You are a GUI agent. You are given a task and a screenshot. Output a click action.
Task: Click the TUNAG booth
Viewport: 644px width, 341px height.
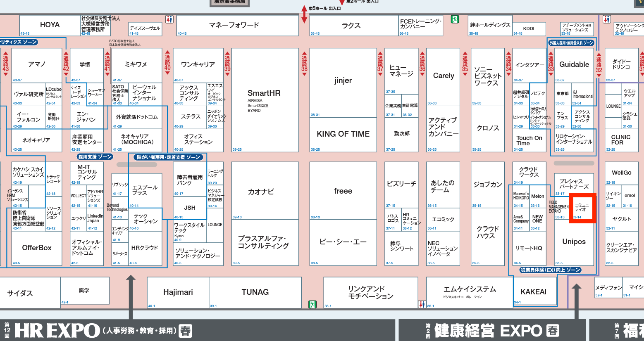255,292
